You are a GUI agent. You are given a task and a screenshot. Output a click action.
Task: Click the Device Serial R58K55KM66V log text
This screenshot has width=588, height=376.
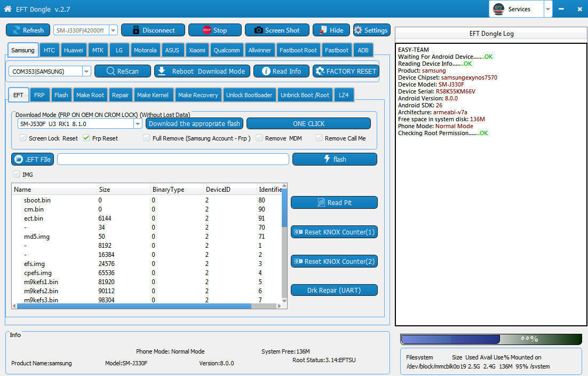click(x=436, y=91)
